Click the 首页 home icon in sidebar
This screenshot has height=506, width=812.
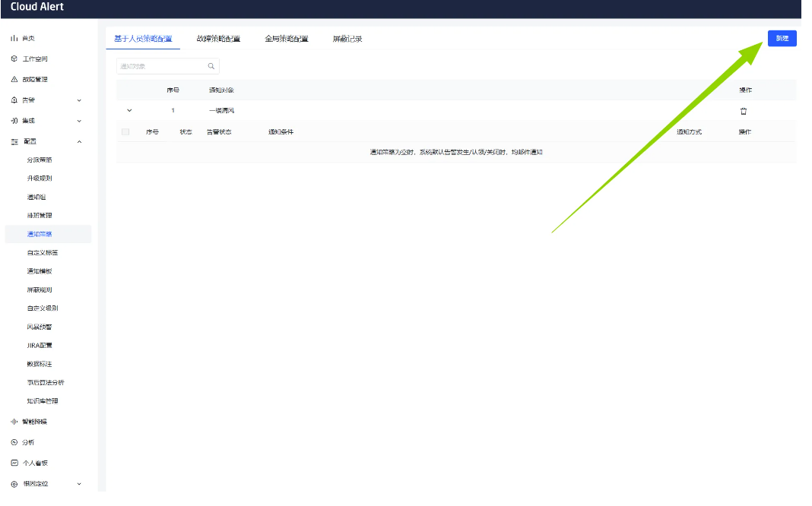14,39
